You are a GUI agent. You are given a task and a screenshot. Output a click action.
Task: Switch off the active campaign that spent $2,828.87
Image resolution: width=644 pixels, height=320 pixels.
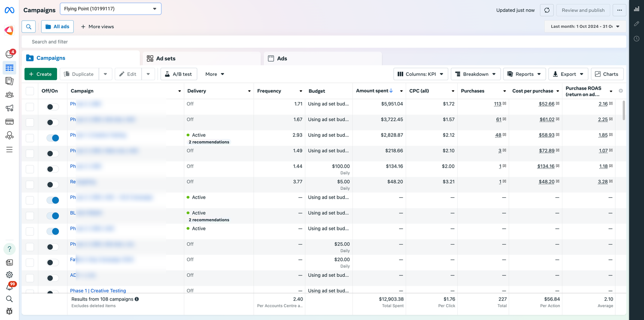coord(52,138)
